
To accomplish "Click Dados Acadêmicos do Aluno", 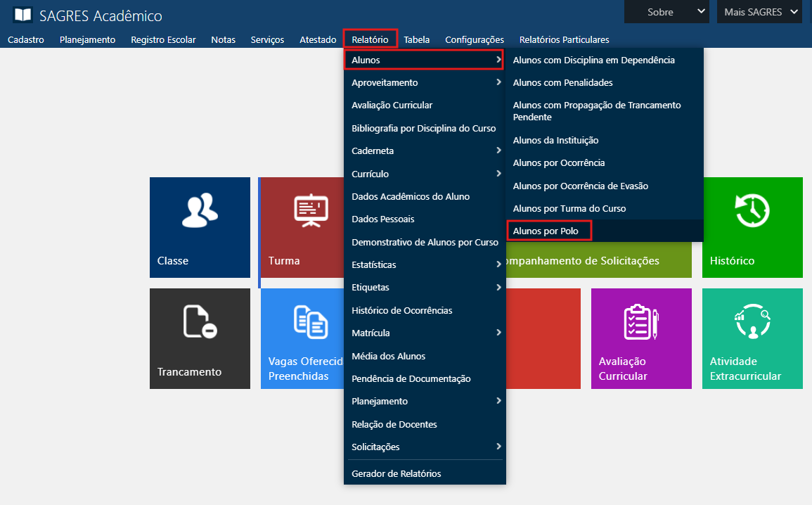I will [411, 196].
